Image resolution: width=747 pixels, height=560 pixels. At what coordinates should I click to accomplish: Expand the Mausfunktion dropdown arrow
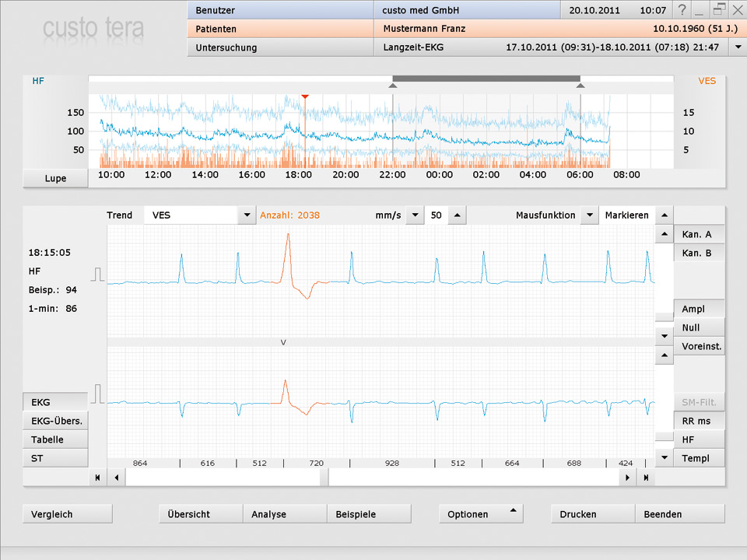pyautogui.click(x=589, y=215)
